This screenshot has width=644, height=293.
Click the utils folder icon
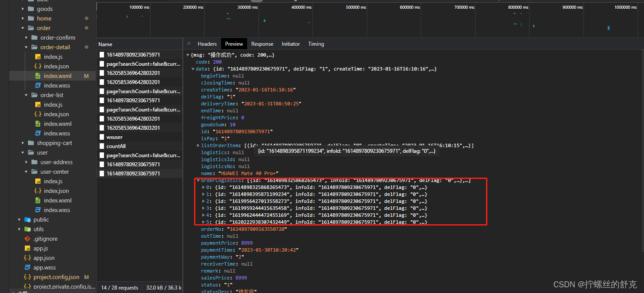pyautogui.click(x=27, y=229)
